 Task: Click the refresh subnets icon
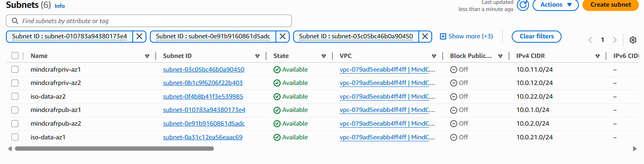pyautogui.click(x=522, y=5)
